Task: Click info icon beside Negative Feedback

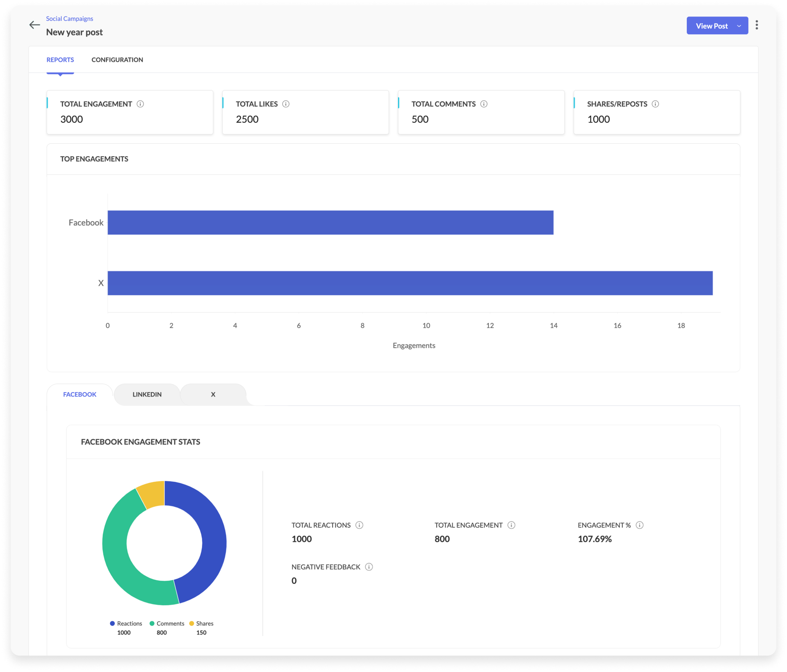Action: point(369,567)
